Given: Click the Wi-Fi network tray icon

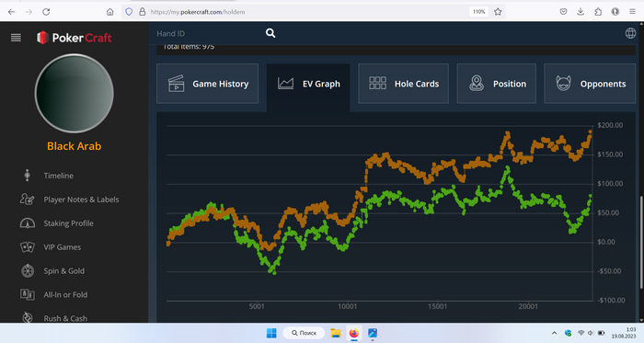Looking at the screenshot, I should [581, 333].
